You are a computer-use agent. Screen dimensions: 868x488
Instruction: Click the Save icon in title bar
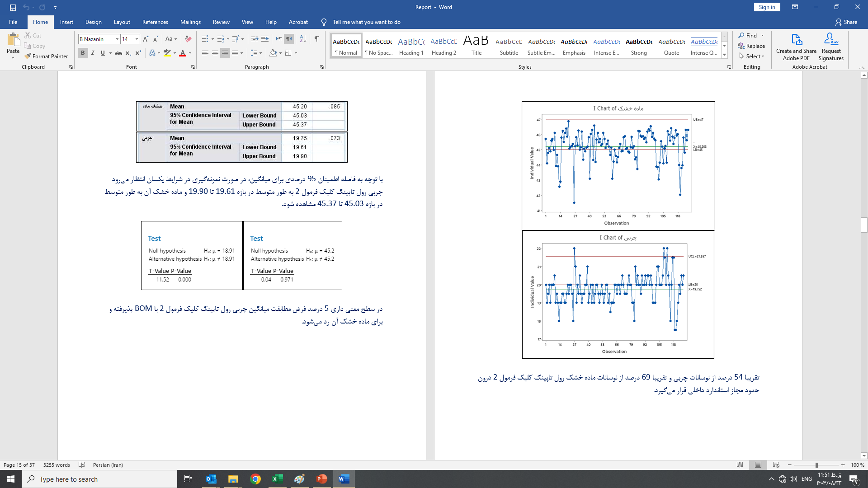(13, 7)
